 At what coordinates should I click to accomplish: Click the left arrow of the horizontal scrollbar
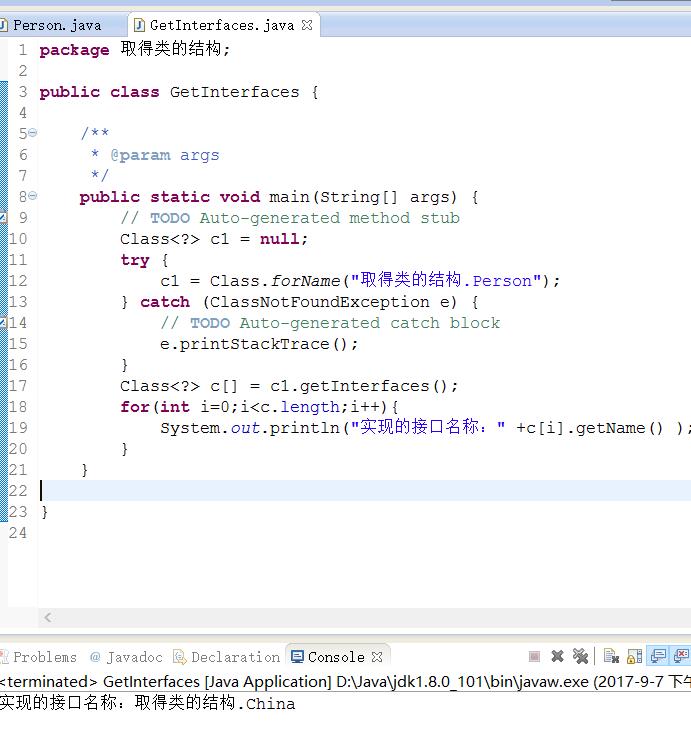pos(48,618)
